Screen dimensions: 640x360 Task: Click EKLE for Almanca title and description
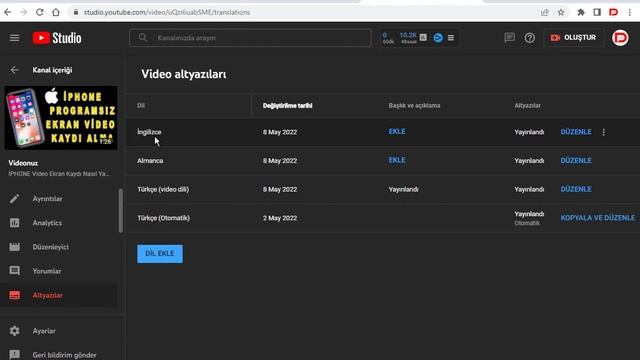click(x=397, y=160)
